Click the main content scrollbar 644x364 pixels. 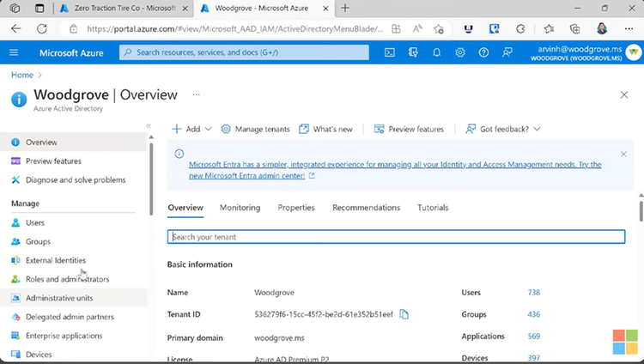click(641, 210)
